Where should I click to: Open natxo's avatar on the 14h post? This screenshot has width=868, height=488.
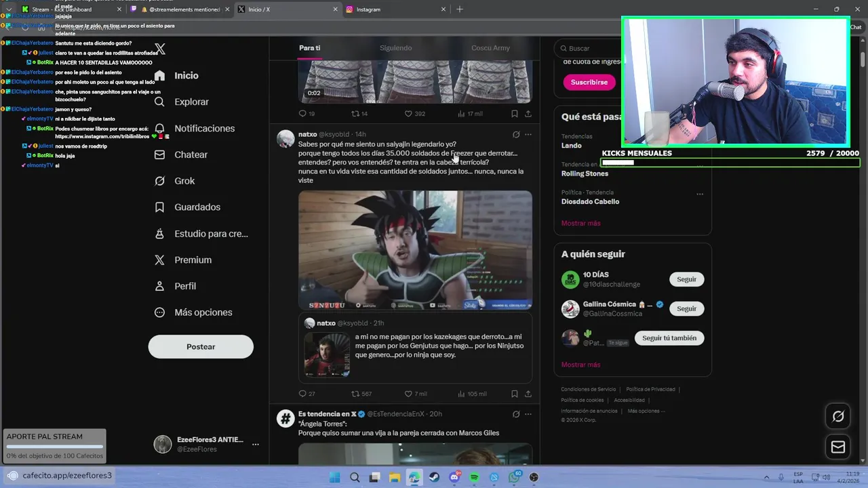click(285, 138)
